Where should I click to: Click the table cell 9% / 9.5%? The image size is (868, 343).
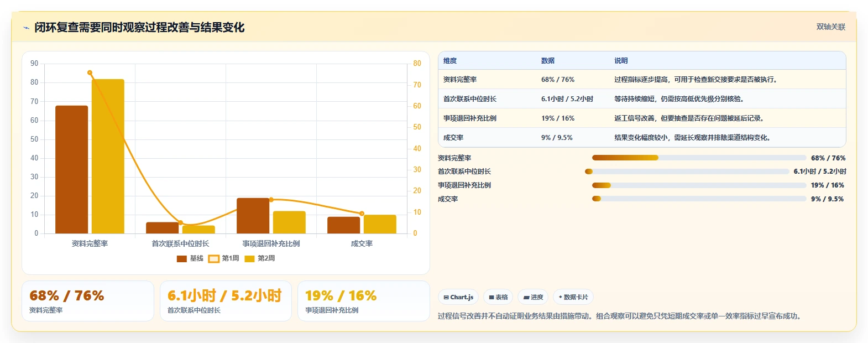(x=557, y=138)
